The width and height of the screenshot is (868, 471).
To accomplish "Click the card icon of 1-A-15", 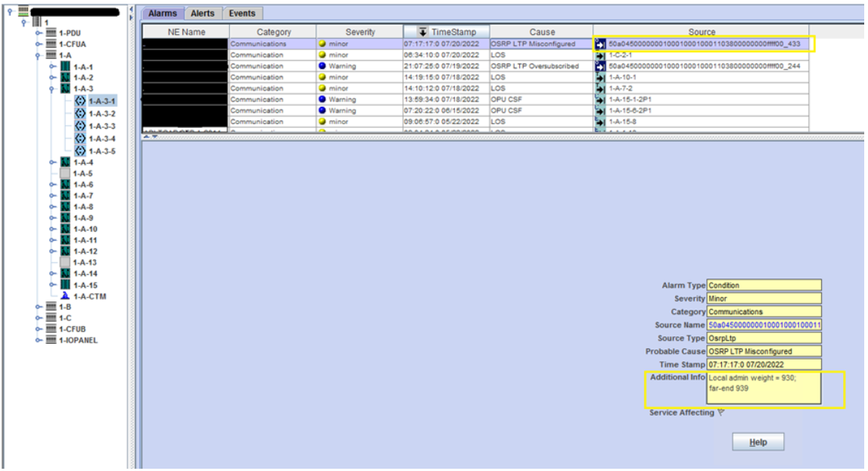I will pyautogui.click(x=65, y=285).
